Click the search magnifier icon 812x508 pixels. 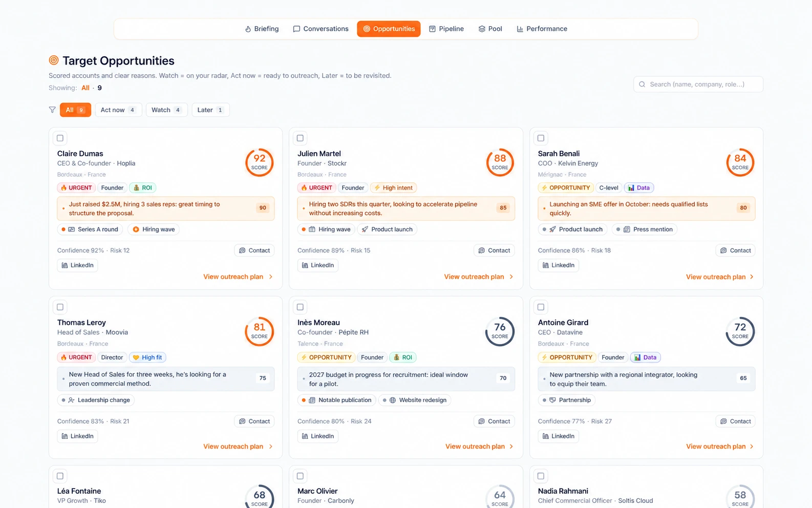(642, 84)
